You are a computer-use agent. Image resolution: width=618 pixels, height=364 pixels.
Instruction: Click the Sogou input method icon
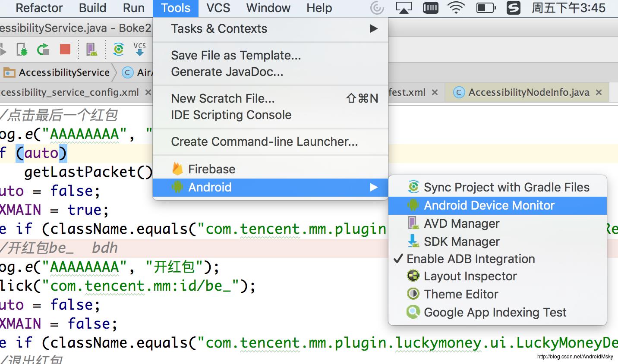(x=513, y=8)
